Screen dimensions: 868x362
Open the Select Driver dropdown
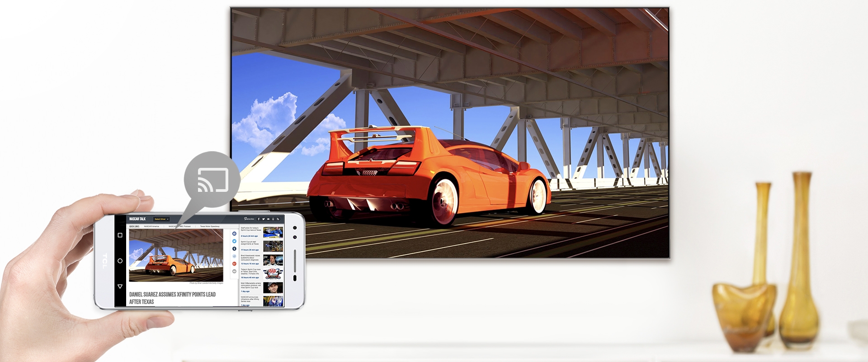[x=161, y=219]
